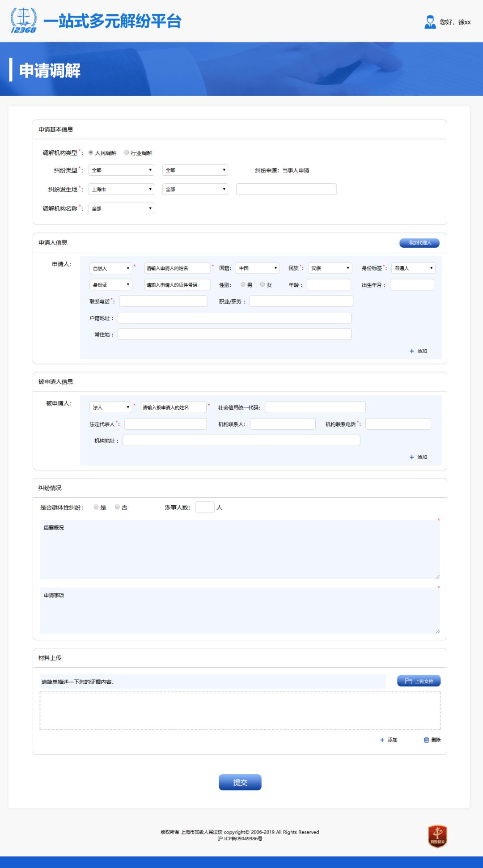Click into the 简要概况 text area
This screenshot has width=483, height=868.
(x=240, y=549)
